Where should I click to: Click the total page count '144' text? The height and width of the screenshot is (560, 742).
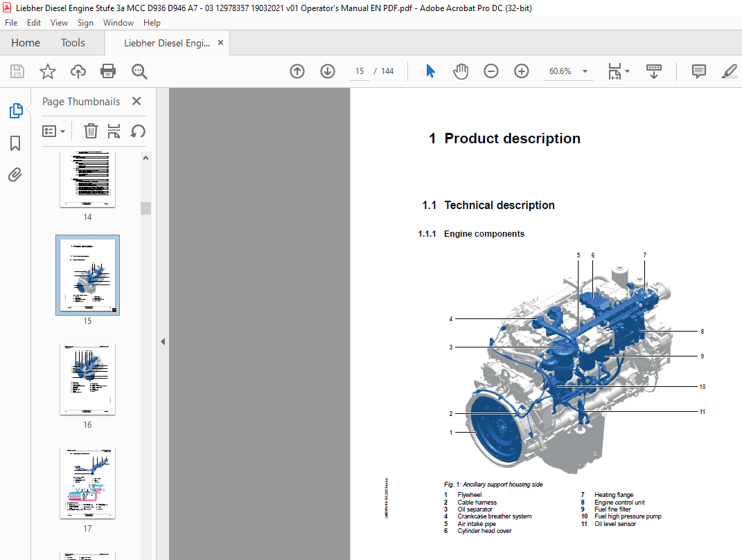coord(387,71)
